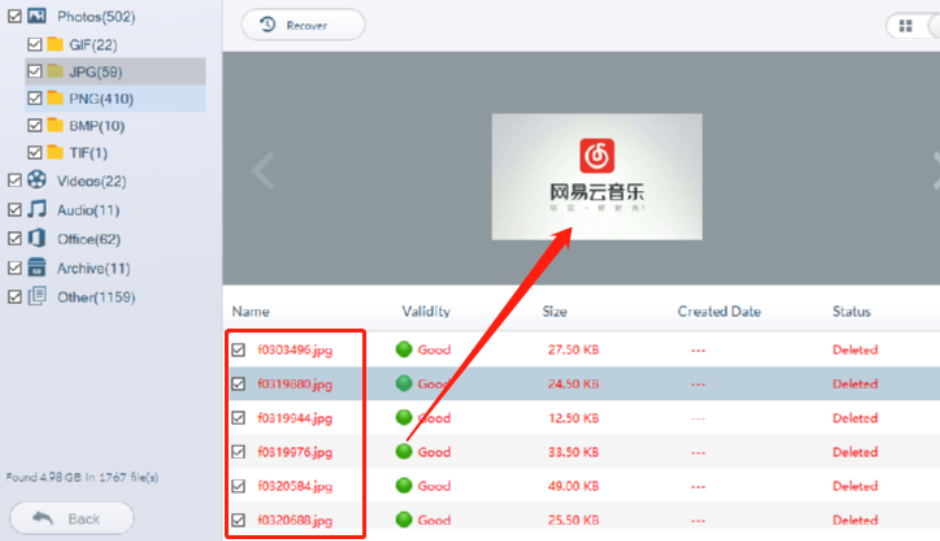Click Deleted status of f0319944.jpg
940x541 pixels.
[855, 418]
